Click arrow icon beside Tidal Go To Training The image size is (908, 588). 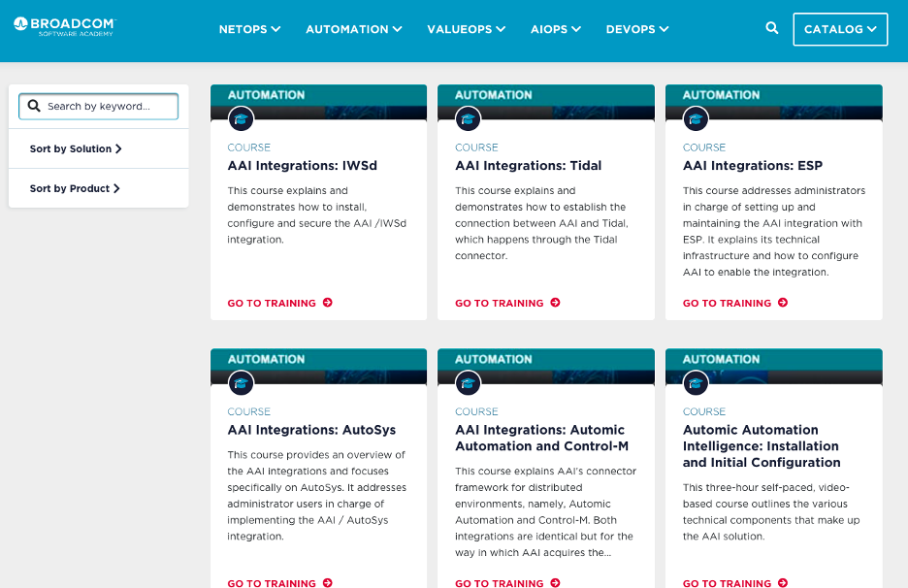pyautogui.click(x=555, y=303)
